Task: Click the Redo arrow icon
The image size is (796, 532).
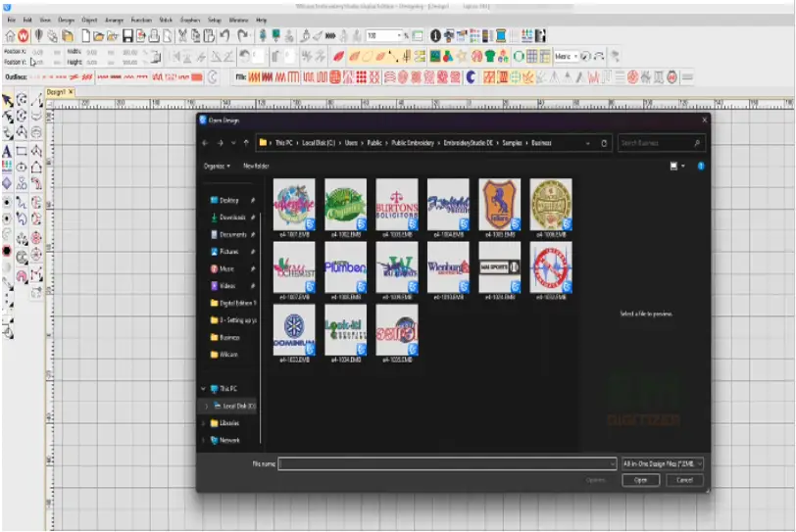Action: coord(243,35)
